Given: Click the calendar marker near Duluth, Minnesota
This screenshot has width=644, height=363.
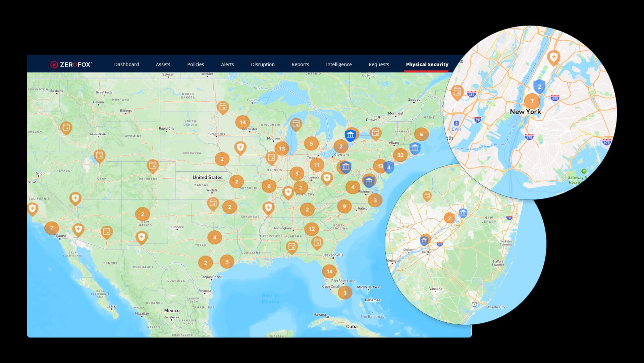Looking at the screenshot, I should point(223,107).
